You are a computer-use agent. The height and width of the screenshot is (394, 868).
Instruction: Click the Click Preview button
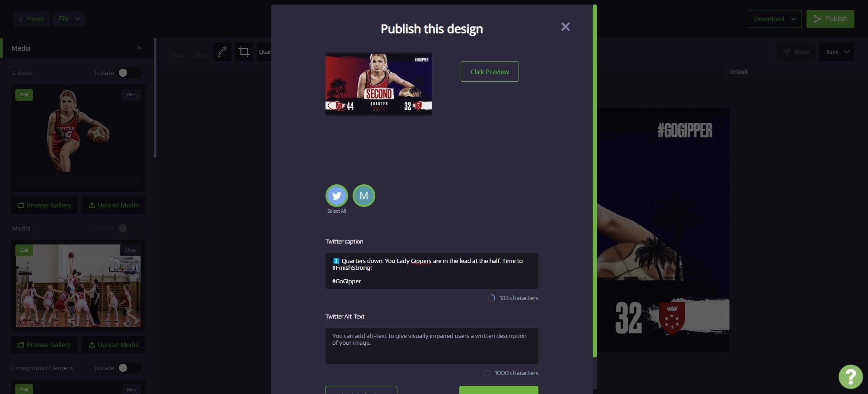tap(490, 72)
